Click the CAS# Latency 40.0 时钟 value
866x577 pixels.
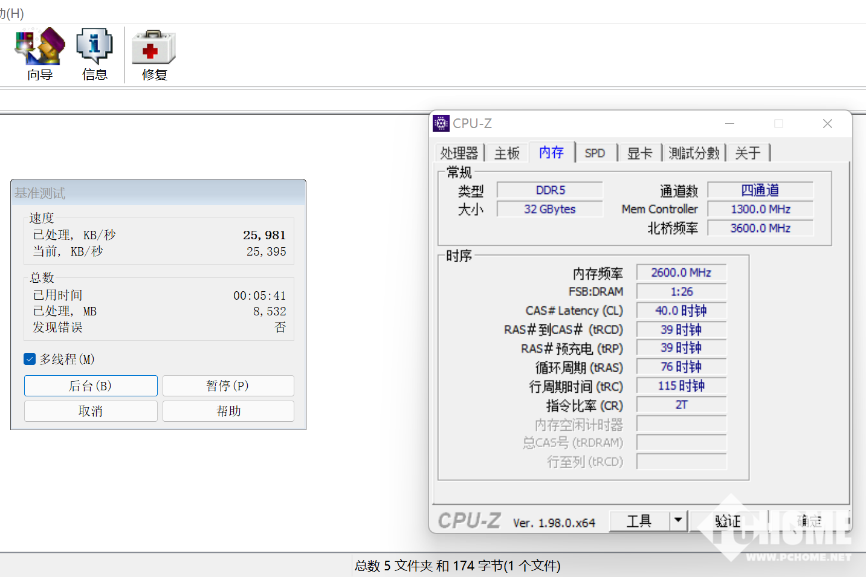click(682, 311)
